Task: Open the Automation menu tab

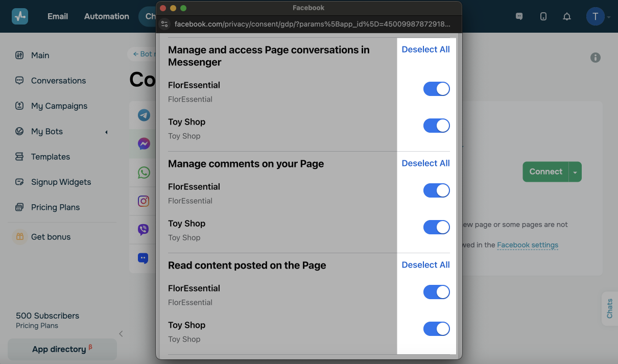Action: [x=106, y=16]
